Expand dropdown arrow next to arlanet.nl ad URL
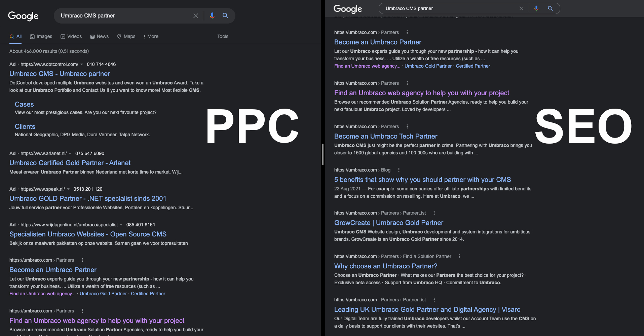Image resolution: width=644 pixels, height=336 pixels. (x=70, y=153)
